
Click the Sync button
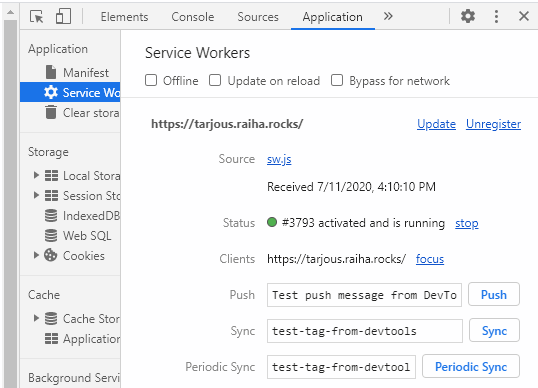point(494,331)
